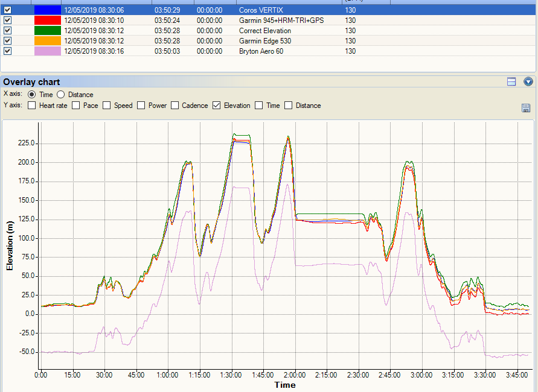Enable the Time Y axis checkbox
The width and height of the screenshot is (538, 392).
[258, 106]
